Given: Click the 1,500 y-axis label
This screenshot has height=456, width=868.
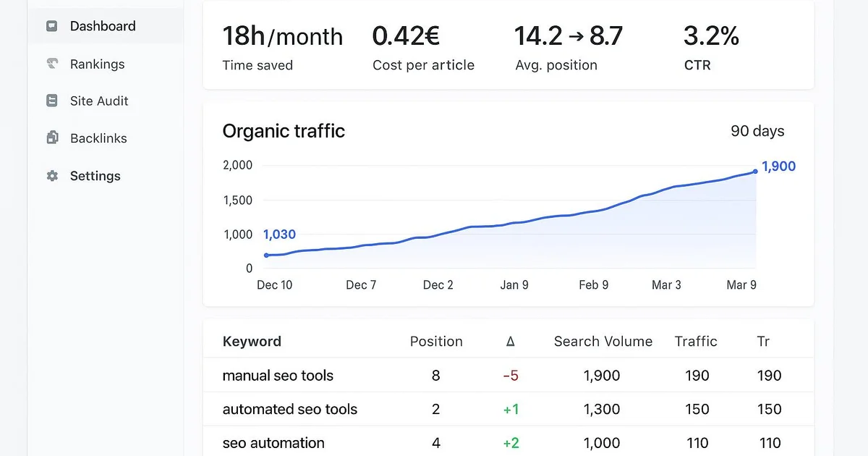Looking at the screenshot, I should 238,200.
